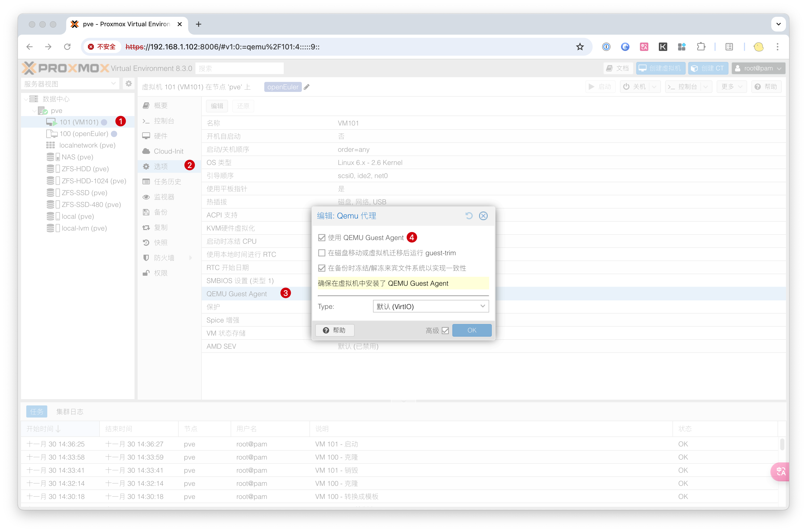Bookmark this page with the star icon

point(580,46)
